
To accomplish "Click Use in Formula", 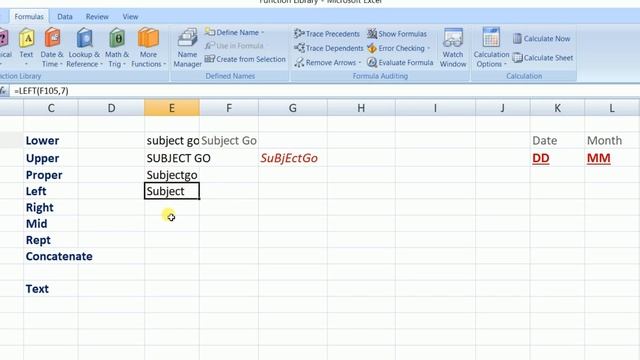I will point(234,46).
